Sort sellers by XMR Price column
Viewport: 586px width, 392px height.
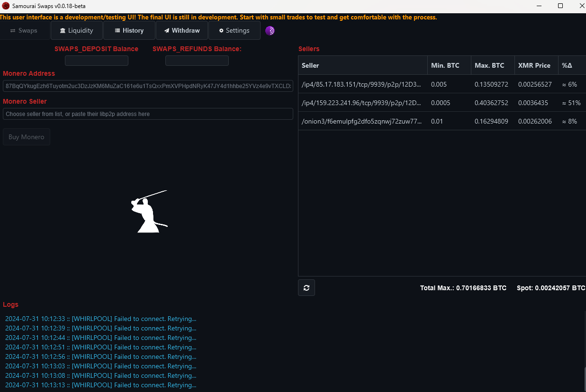[534, 65]
